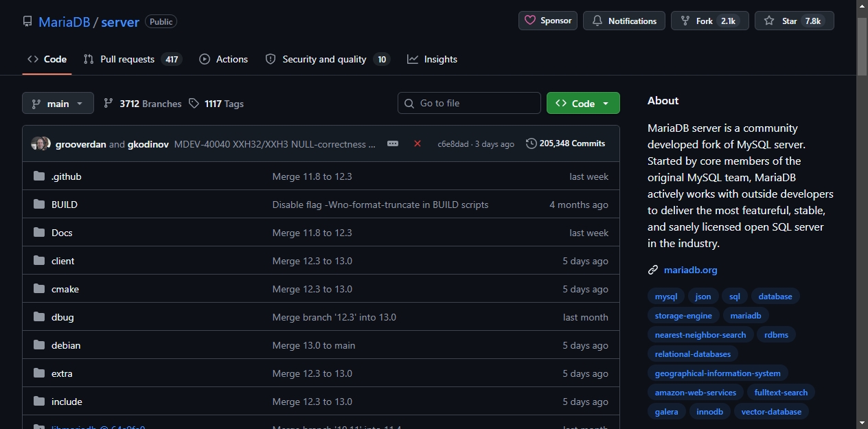Click the scrollbar down arrow
This screenshot has height=429, width=868.
click(863, 423)
